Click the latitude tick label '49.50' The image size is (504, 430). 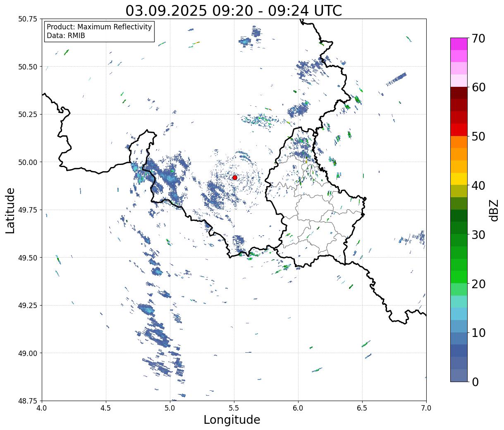28,258
